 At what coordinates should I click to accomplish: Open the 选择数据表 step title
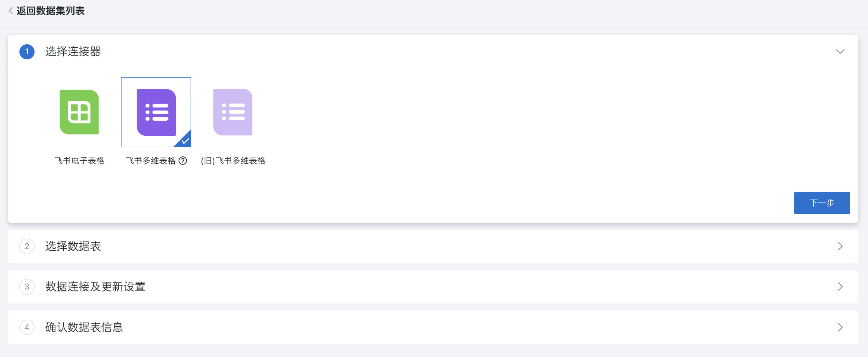(x=73, y=246)
